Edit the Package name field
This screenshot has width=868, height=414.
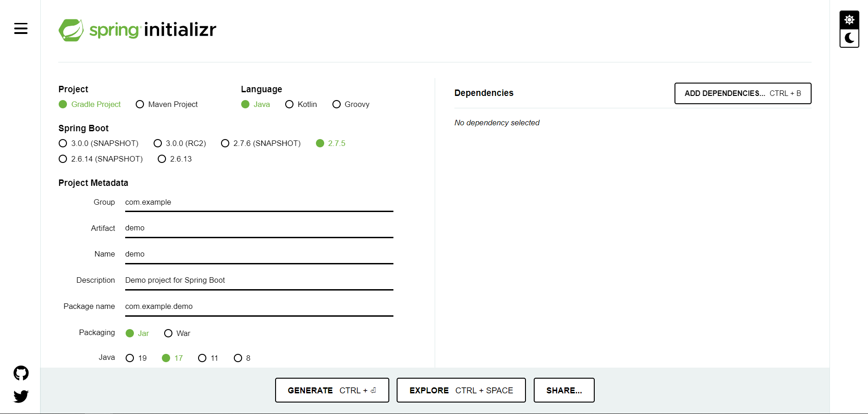[259, 307]
